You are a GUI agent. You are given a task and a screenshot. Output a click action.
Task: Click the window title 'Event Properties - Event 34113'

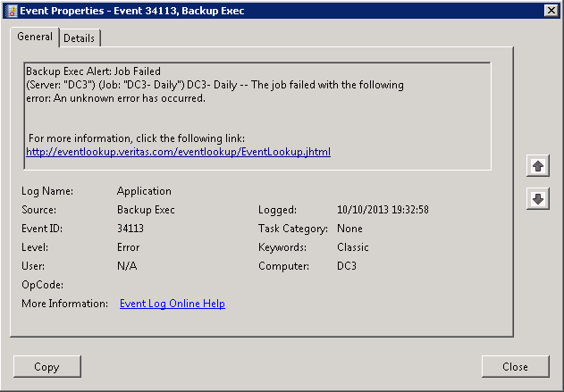132,11
